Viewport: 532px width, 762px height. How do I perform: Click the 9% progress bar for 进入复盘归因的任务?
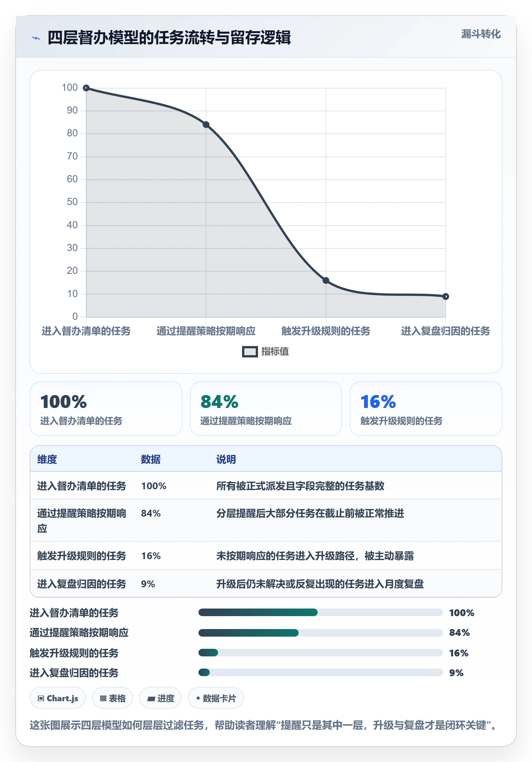(320, 673)
